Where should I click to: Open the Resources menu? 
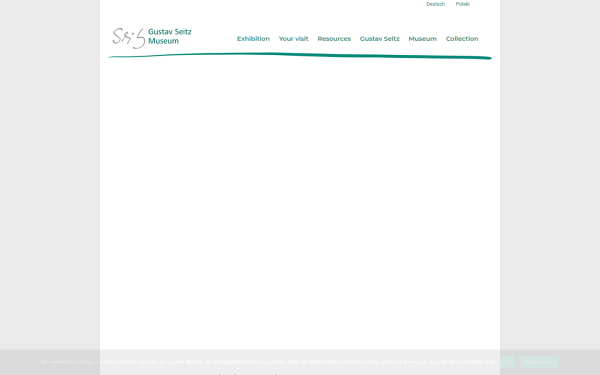click(x=334, y=39)
